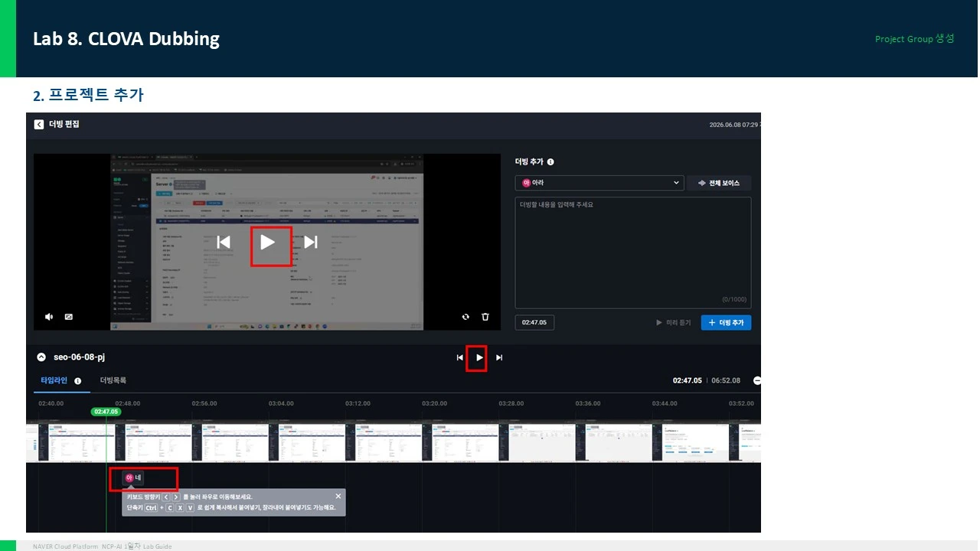980x551 pixels.
Task: Click the screen-ratio icon next to the speaker
Action: tap(68, 317)
